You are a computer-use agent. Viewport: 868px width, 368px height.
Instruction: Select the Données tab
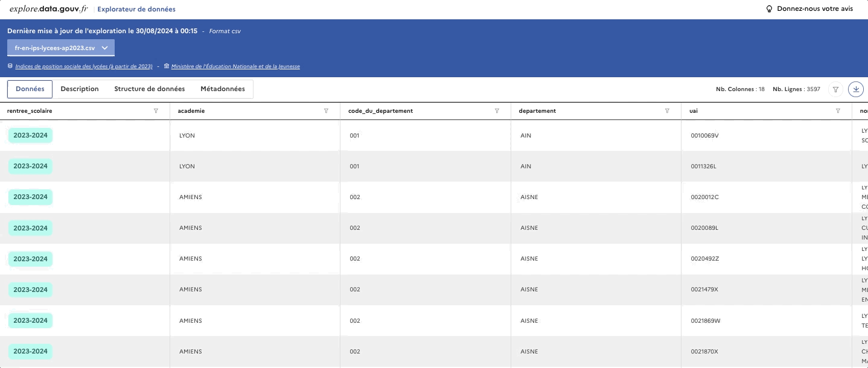(x=30, y=89)
